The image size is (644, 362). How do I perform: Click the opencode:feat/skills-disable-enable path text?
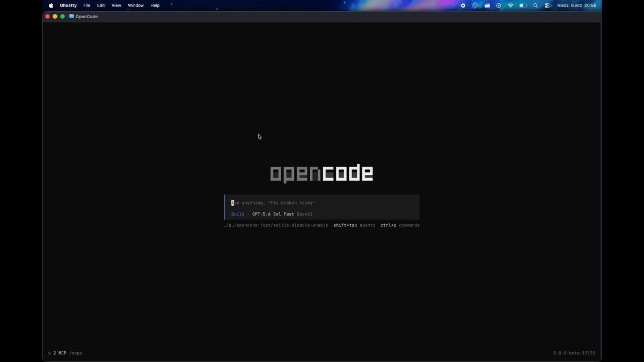[x=276, y=225]
